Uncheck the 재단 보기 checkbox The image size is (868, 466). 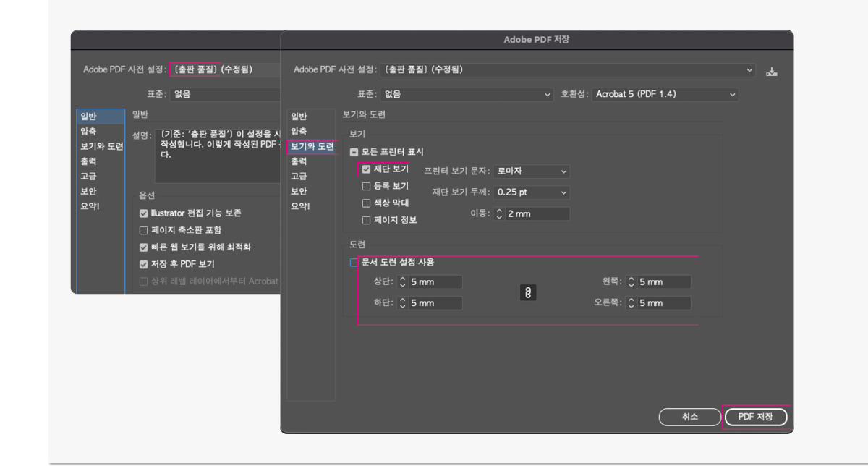(x=366, y=169)
